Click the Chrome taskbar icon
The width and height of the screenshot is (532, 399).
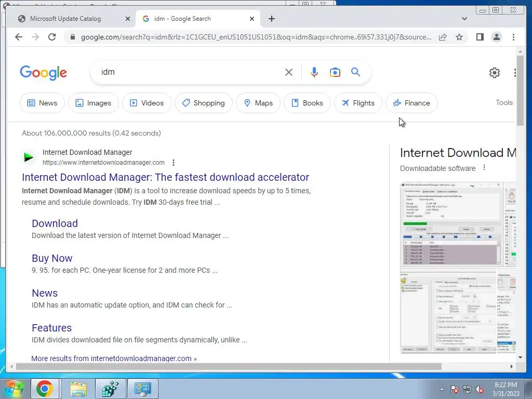[45, 389]
